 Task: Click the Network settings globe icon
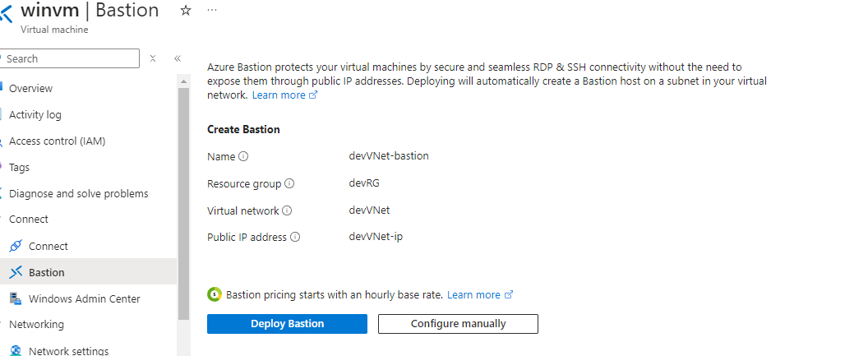[x=16, y=350]
